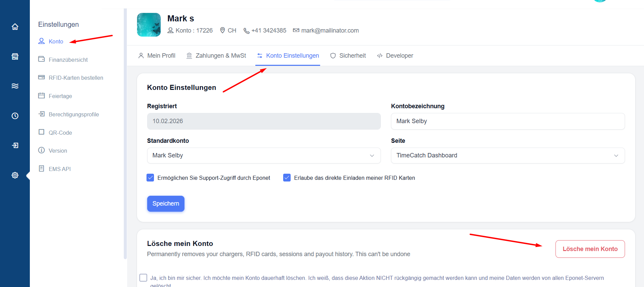
Task: Click the Mark s profile avatar picture
Action: click(x=149, y=25)
